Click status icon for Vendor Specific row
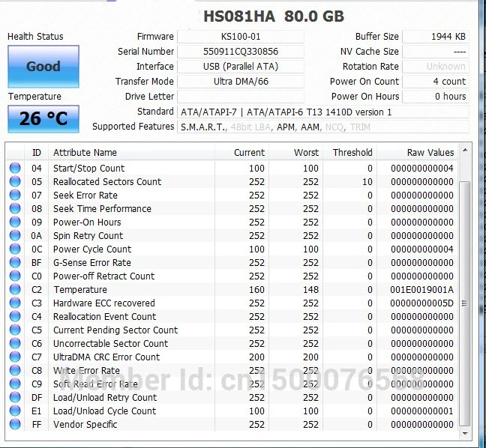The height and width of the screenshot is (448, 486). 15,424
